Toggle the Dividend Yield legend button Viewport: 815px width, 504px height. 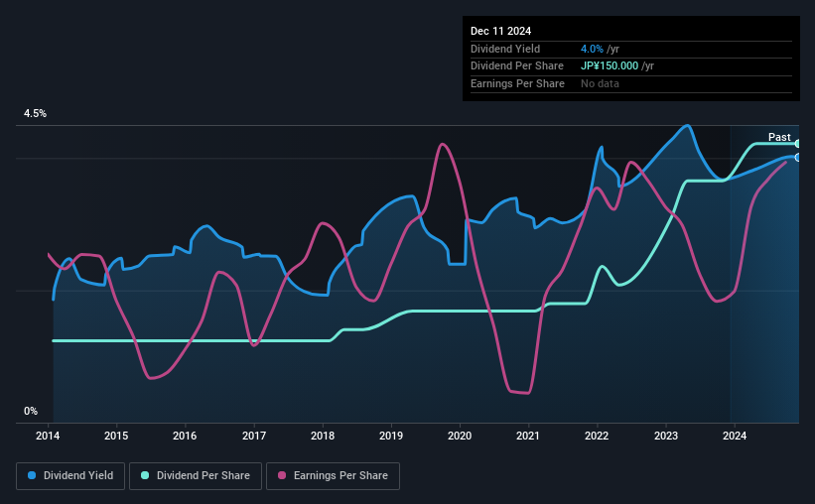(70, 476)
